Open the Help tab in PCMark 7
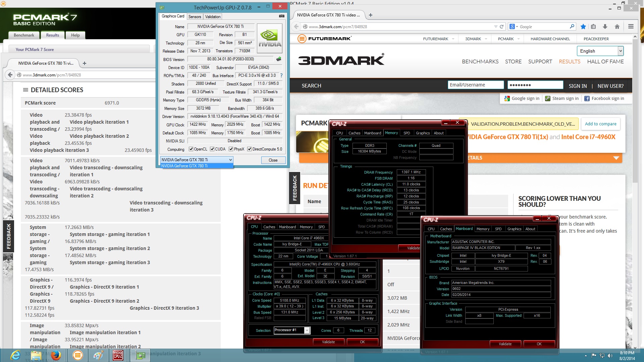644x362 pixels. click(75, 35)
